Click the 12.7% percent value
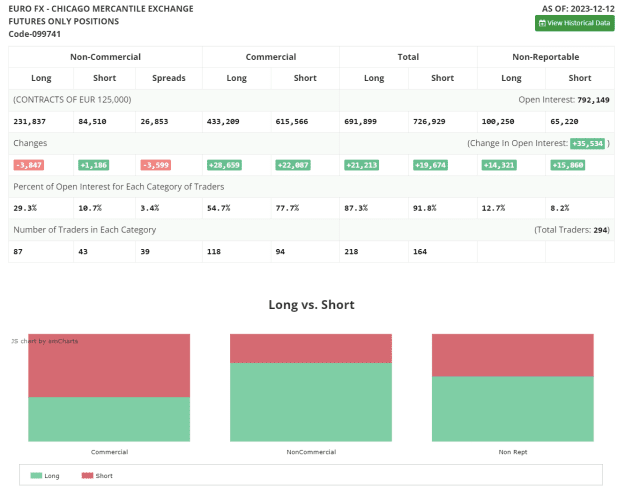625x486 pixels. tap(493, 208)
